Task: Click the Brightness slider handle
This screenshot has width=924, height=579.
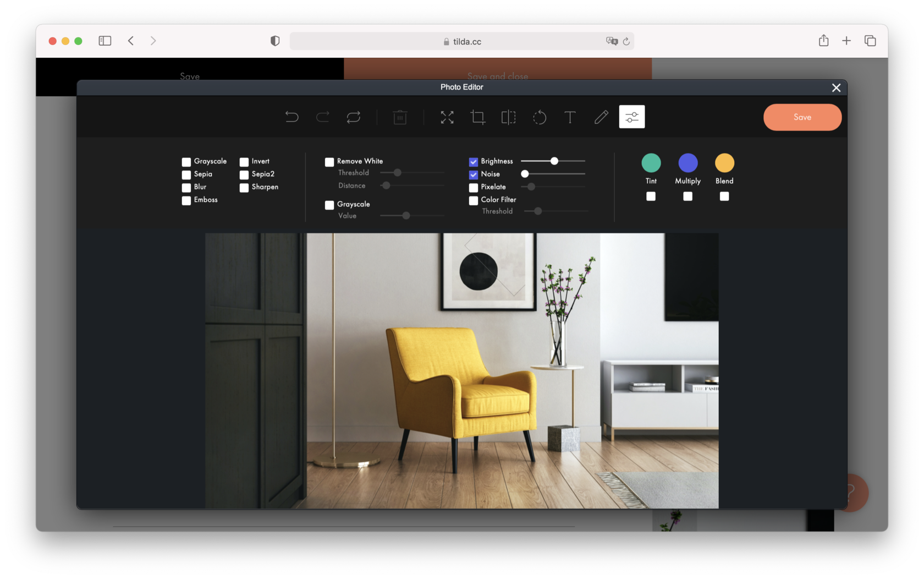Action: pos(554,161)
